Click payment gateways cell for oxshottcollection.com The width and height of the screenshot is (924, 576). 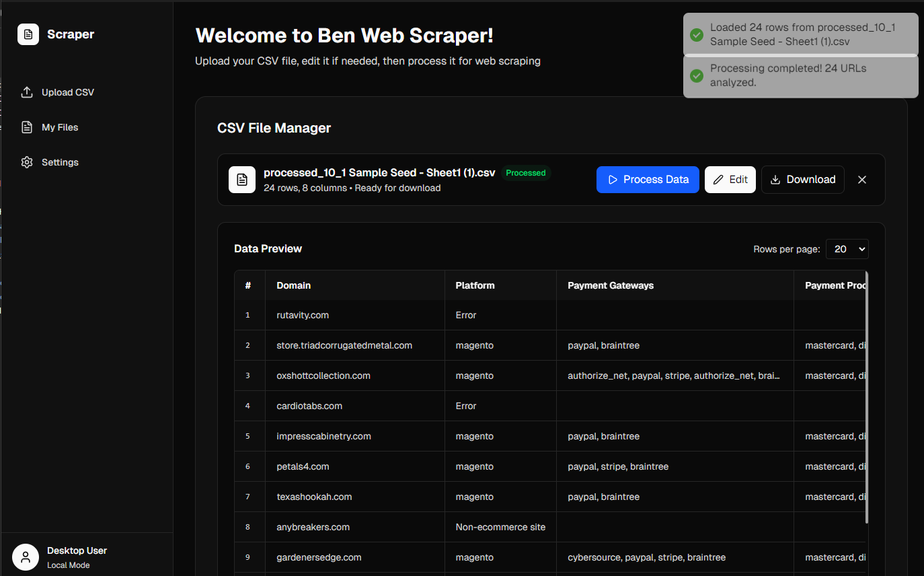[675, 375]
